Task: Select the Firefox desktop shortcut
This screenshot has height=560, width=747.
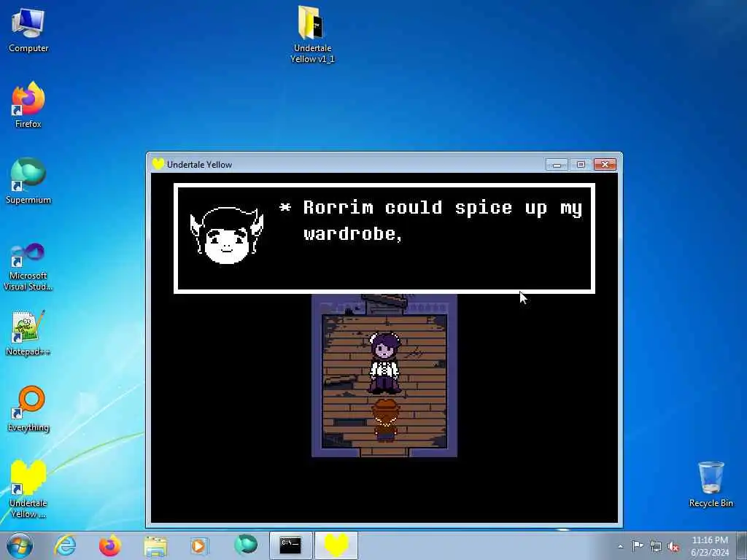Action: tap(28, 105)
